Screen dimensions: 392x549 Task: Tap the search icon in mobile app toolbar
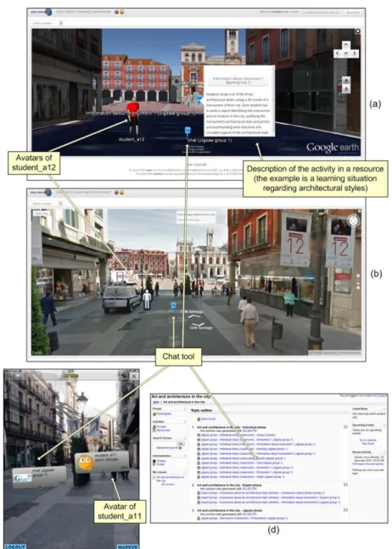click(9, 376)
